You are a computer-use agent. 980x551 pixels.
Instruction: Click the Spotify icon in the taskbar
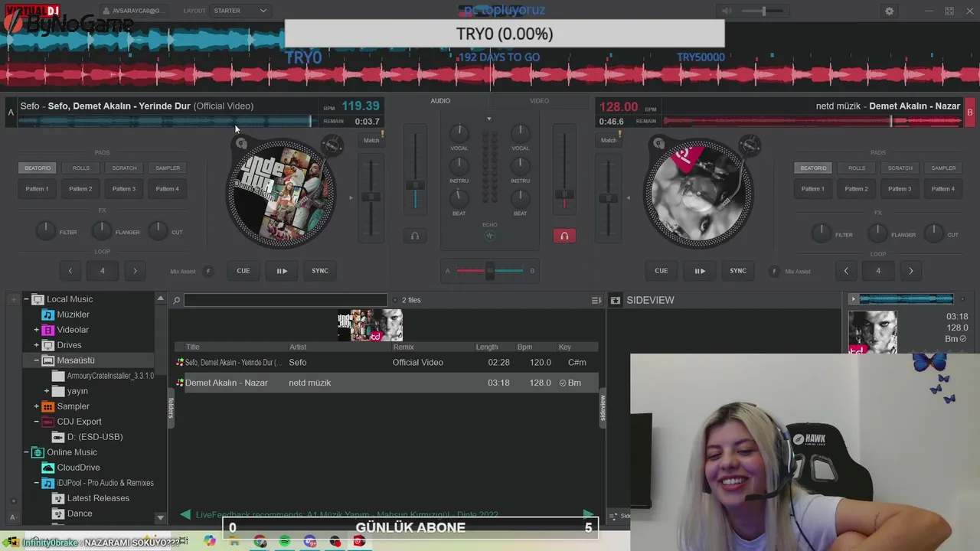point(285,541)
